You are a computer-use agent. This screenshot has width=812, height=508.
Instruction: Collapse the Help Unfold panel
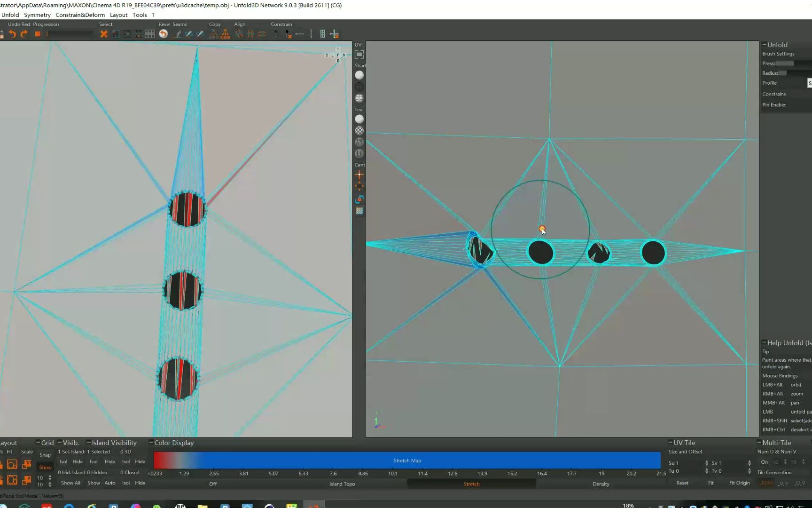[x=764, y=342]
